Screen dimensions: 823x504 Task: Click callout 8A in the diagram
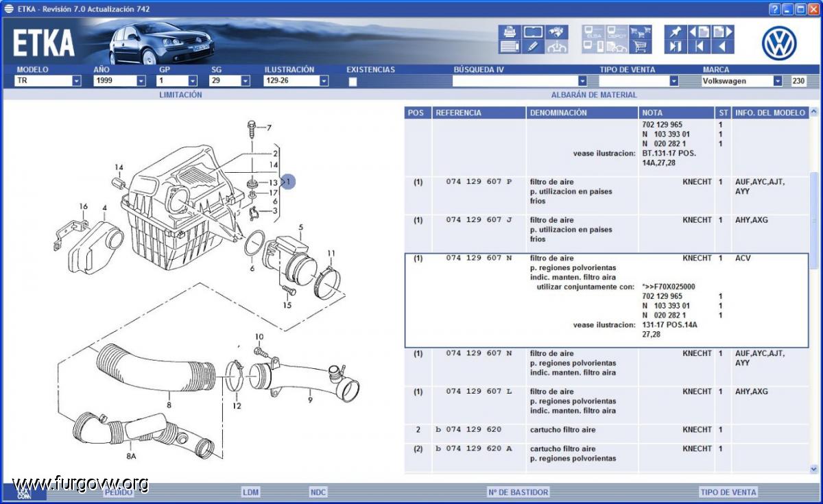[130, 456]
